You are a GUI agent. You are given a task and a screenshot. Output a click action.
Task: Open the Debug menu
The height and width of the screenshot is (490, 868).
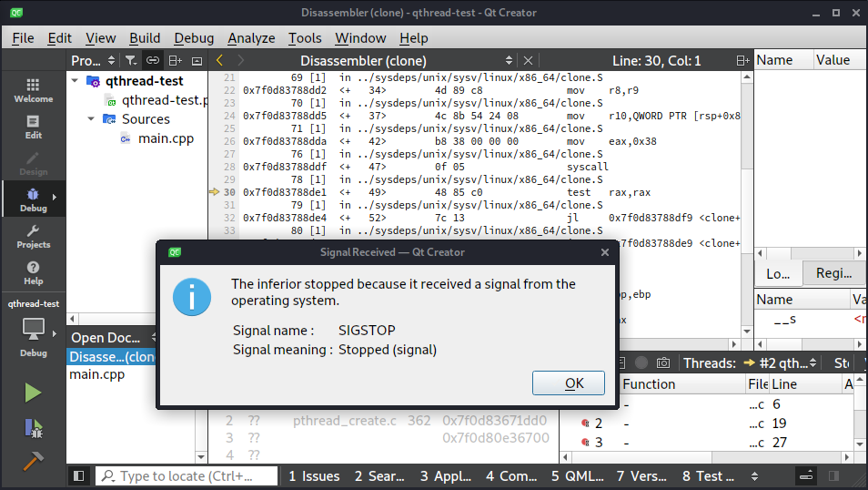[x=194, y=38]
